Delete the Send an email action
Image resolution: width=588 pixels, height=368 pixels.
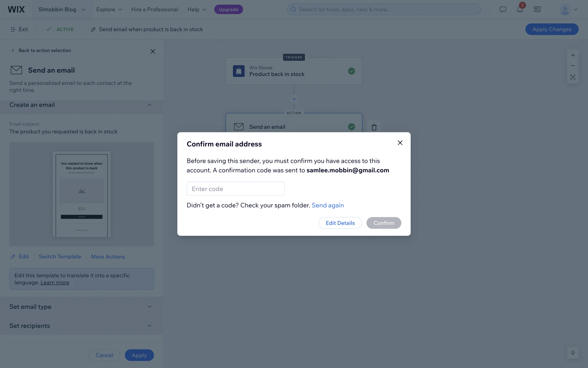(x=374, y=127)
